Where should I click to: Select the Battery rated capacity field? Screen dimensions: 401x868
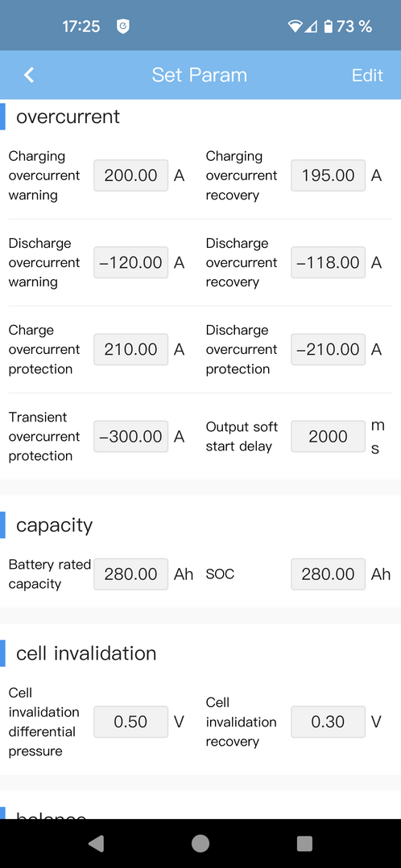click(x=130, y=574)
